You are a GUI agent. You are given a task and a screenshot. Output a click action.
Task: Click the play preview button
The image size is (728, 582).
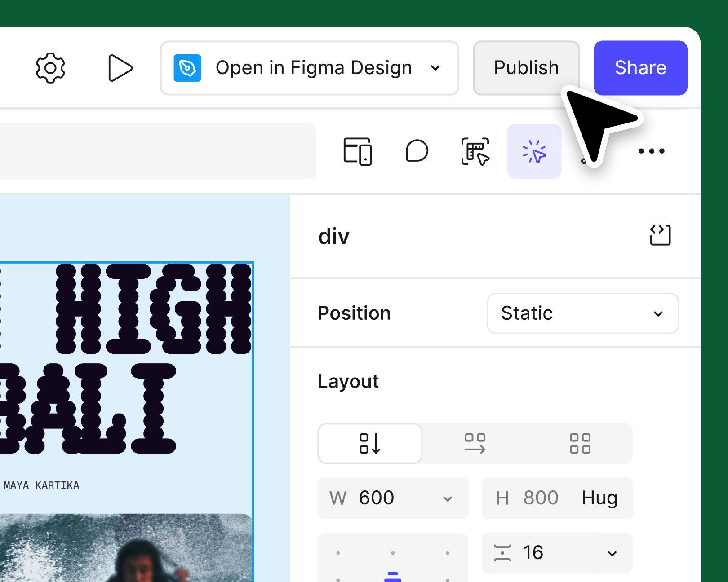(120, 68)
